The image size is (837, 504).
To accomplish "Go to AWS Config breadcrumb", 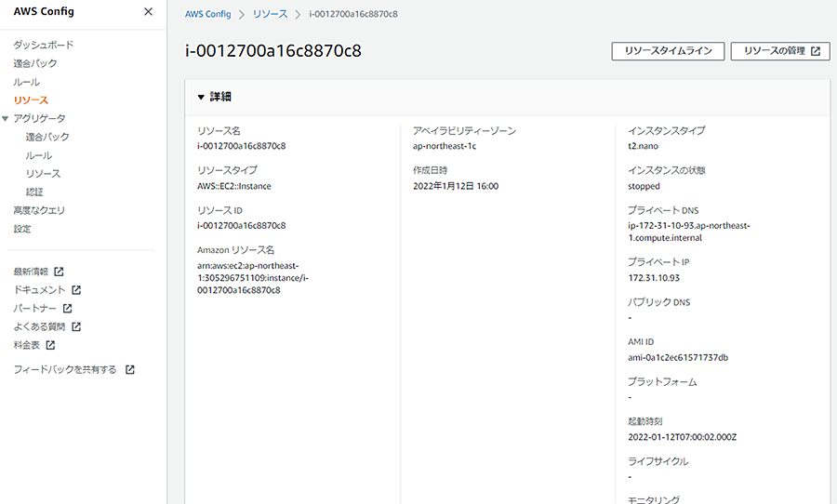I will [x=207, y=15].
